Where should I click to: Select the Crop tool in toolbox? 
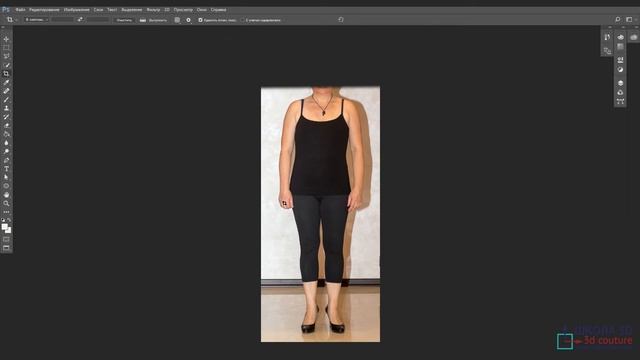(x=6, y=74)
